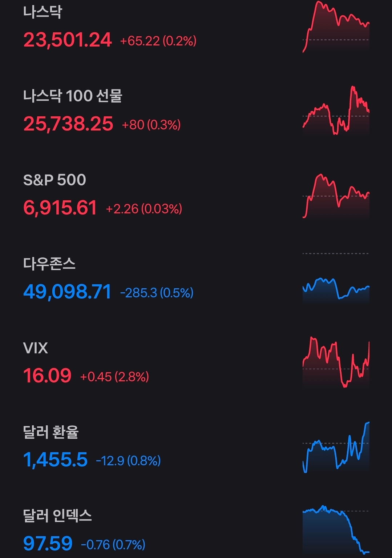Tap the VIX value 16.09

(47, 376)
